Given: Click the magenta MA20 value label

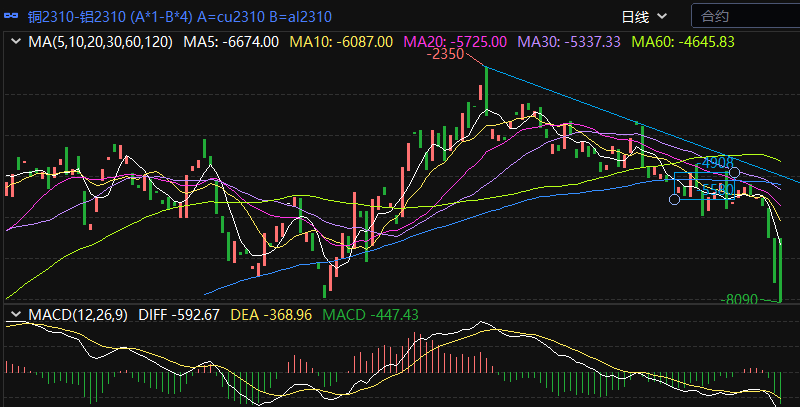Looking at the screenshot, I should click(x=454, y=42).
